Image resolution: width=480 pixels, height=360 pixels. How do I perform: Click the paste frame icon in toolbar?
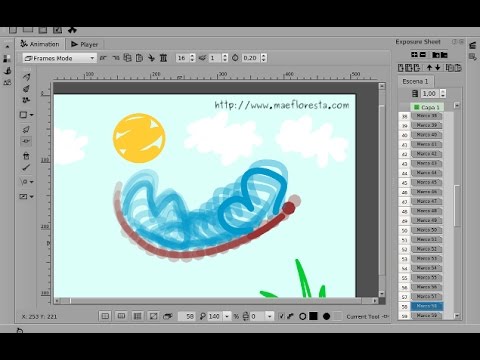139,58
